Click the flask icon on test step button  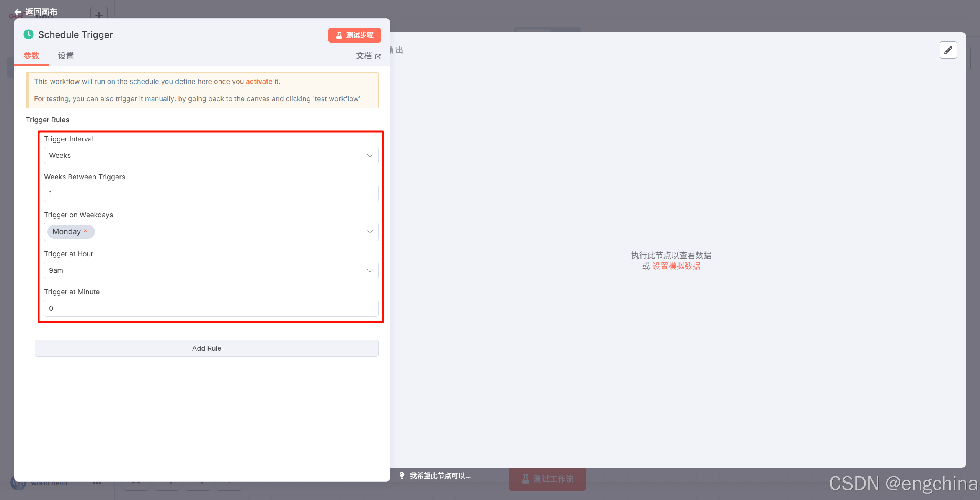click(339, 35)
